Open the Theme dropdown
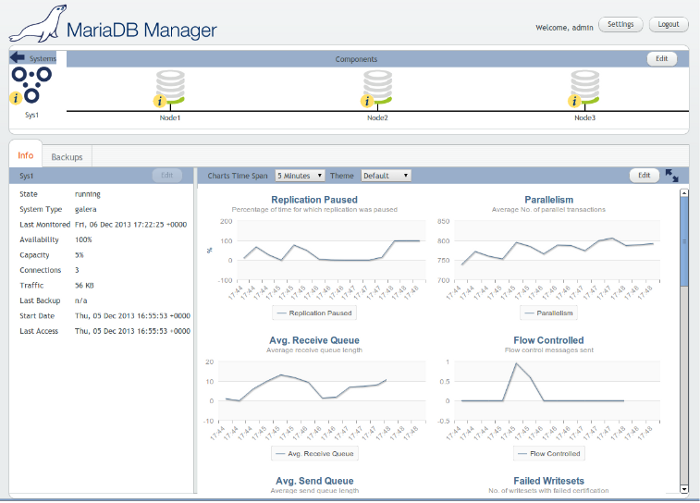Screen dimensions: 700x503 (386, 175)
